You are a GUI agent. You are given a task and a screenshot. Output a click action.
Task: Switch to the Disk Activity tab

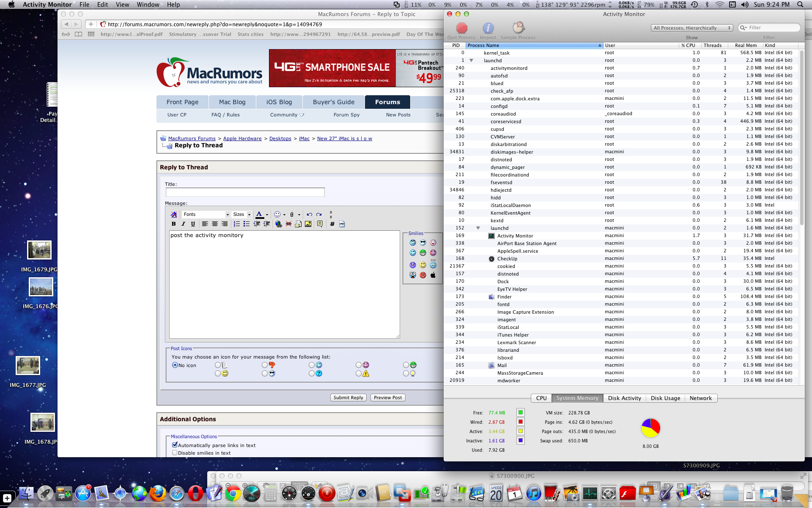click(624, 398)
